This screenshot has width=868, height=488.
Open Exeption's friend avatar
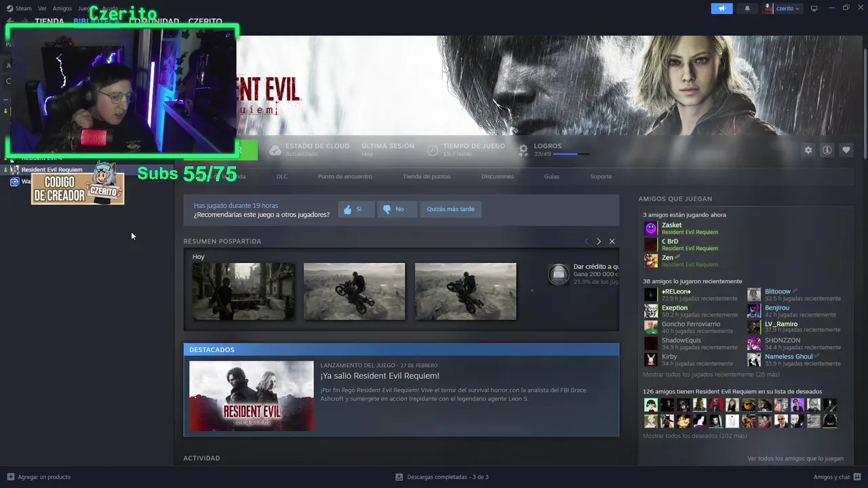650,311
